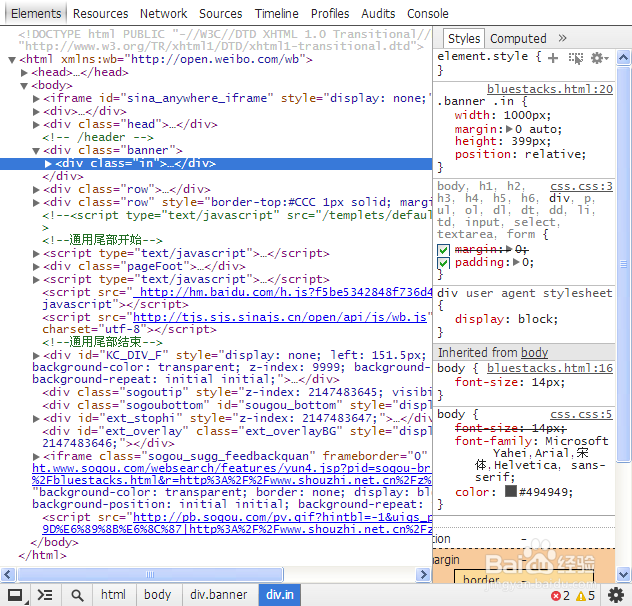Open the Sources tab

220,14
